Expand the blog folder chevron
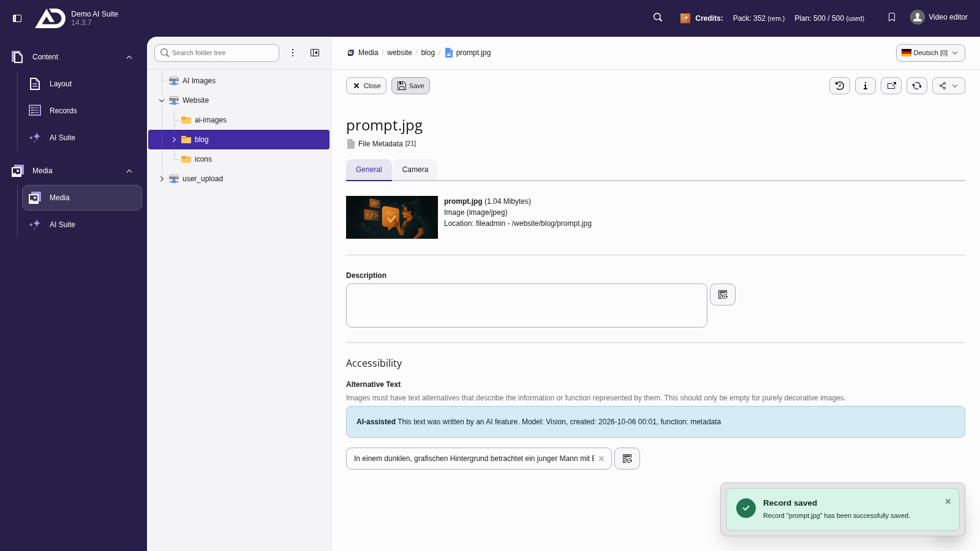The height and width of the screenshot is (551, 980). 174,140
